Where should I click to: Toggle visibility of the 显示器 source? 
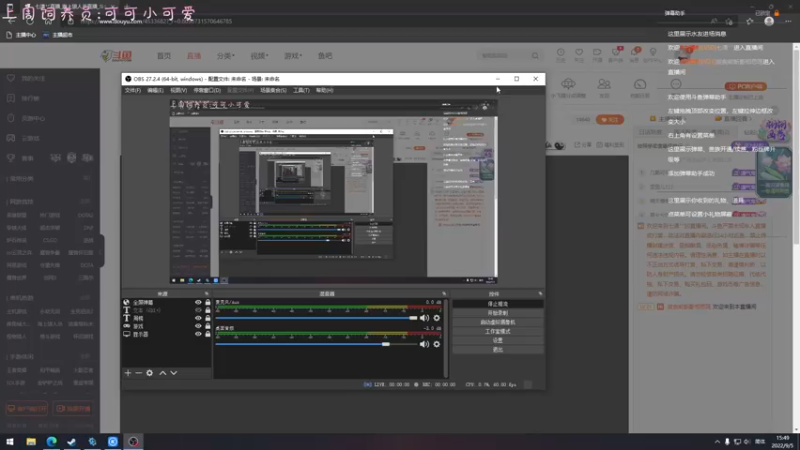(198, 334)
